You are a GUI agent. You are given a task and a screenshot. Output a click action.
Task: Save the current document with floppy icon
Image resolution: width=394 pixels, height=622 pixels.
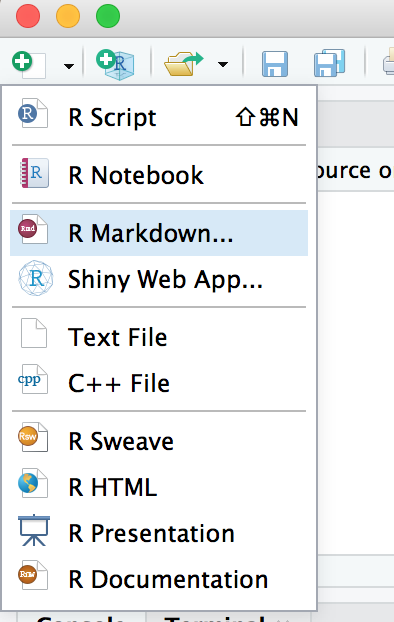coord(275,64)
